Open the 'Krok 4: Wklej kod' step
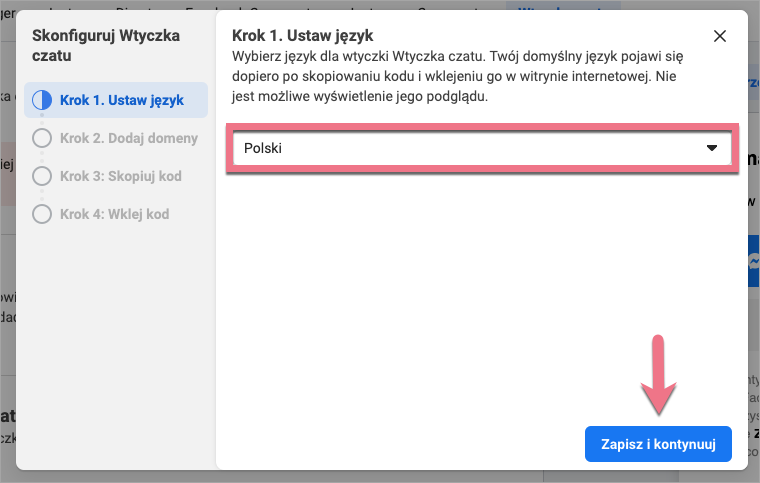This screenshot has height=483, width=760. tap(114, 214)
